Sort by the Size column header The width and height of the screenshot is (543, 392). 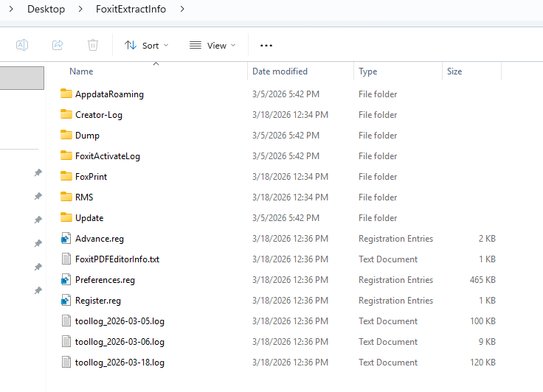[x=454, y=71]
